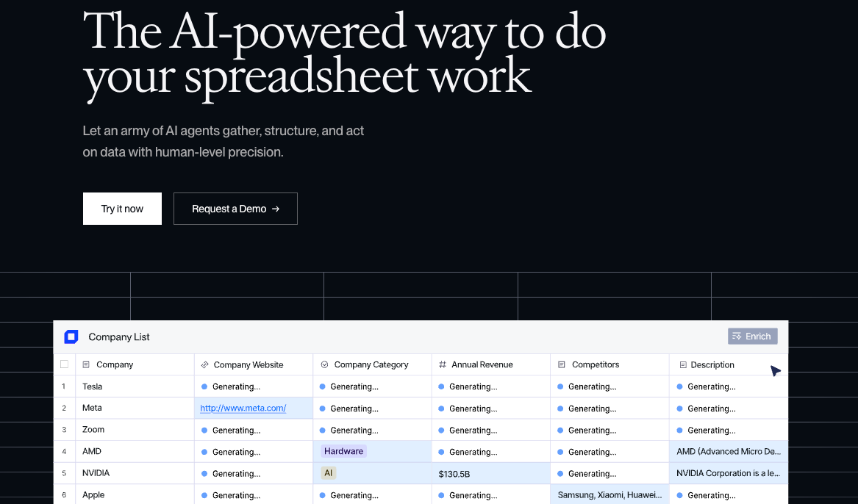Select the Hardware category tag

coord(343,451)
